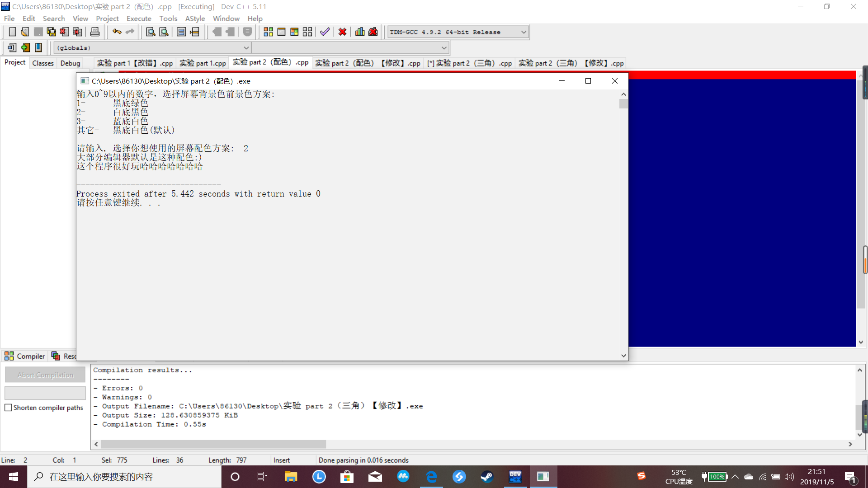Select the Compiler bottom panel tab
The height and width of the screenshot is (488, 868).
click(25, 356)
